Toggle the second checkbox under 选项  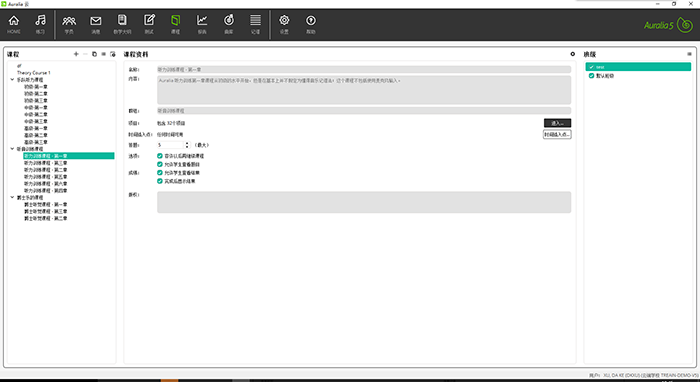click(160, 164)
